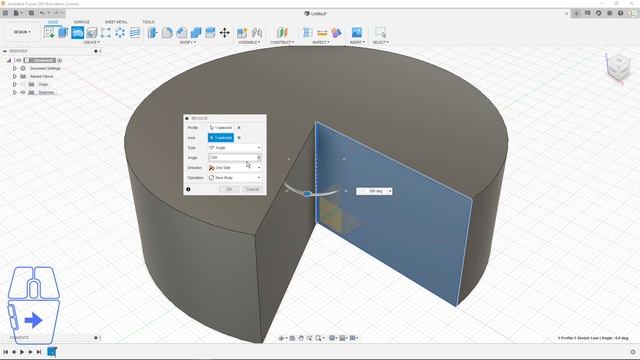Expand the Document Settings node

[15, 68]
